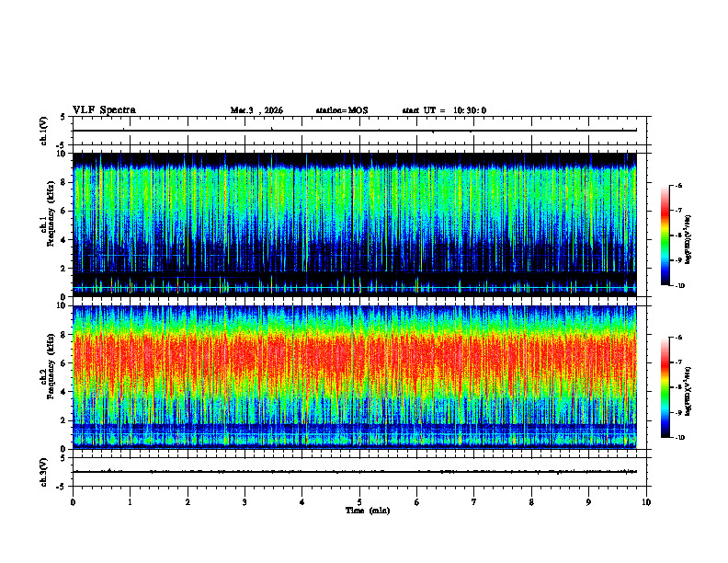
Task: Click the "9" tick on the Time axis
Action: pyautogui.click(x=588, y=502)
